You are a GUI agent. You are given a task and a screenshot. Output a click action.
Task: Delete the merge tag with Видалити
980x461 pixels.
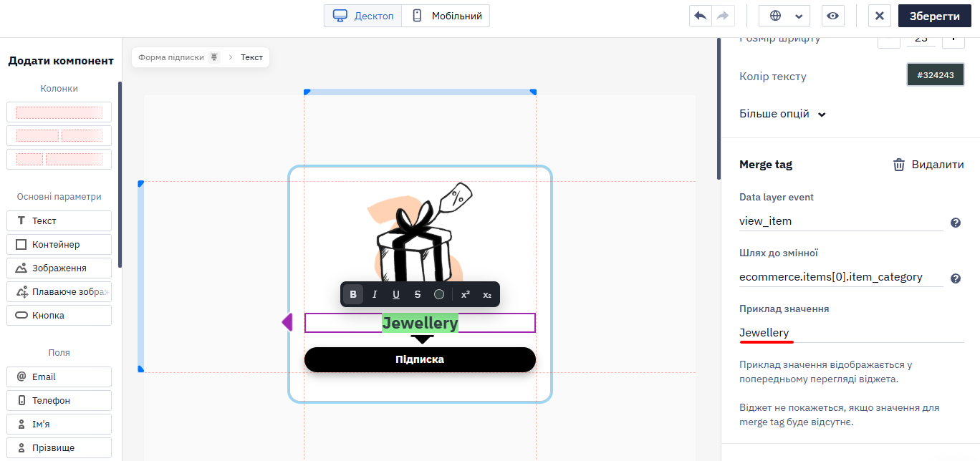[928, 165]
